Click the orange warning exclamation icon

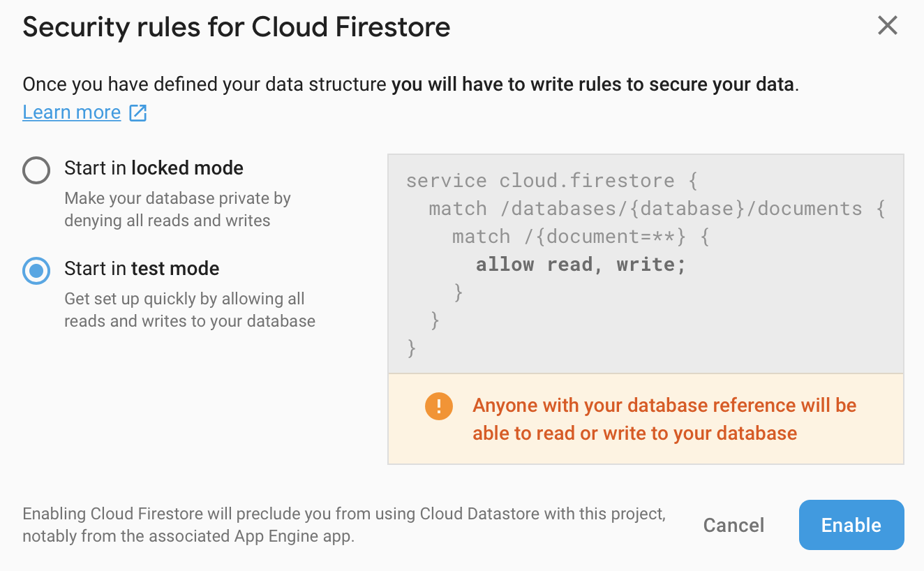click(x=439, y=406)
